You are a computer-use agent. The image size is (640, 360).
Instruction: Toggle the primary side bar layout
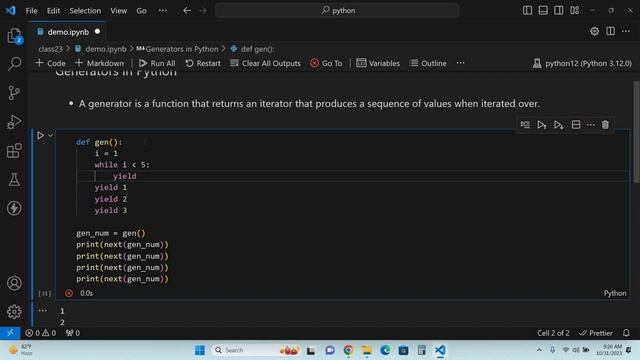(527, 10)
